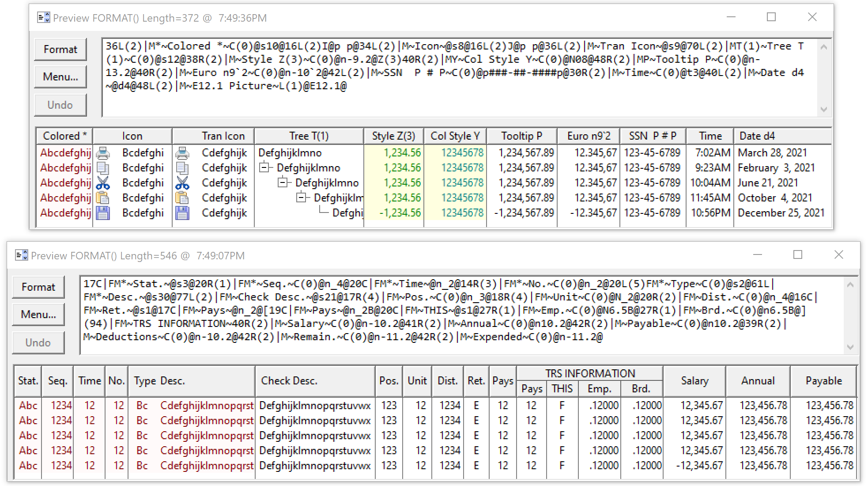Click the yellow Style Z(3) cell in first row
868x486 pixels.
point(394,153)
